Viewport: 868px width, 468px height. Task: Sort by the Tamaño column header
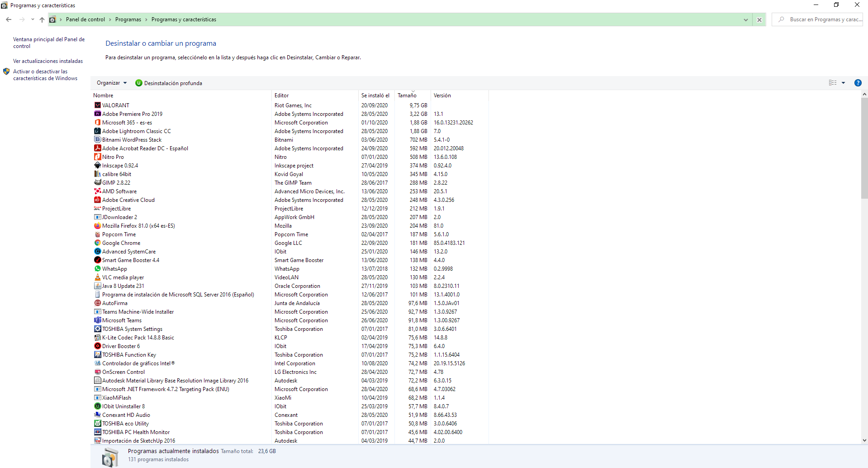[x=413, y=96]
